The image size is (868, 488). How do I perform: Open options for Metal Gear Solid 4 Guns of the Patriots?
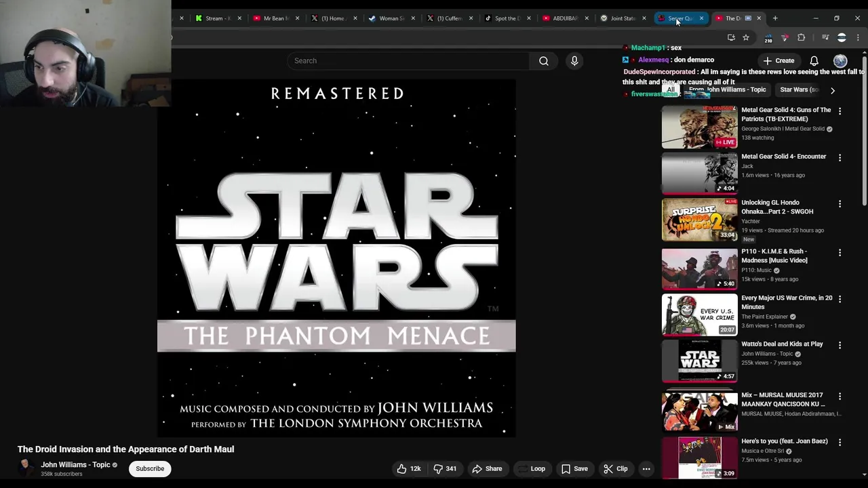pyautogui.click(x=840, y=111)
